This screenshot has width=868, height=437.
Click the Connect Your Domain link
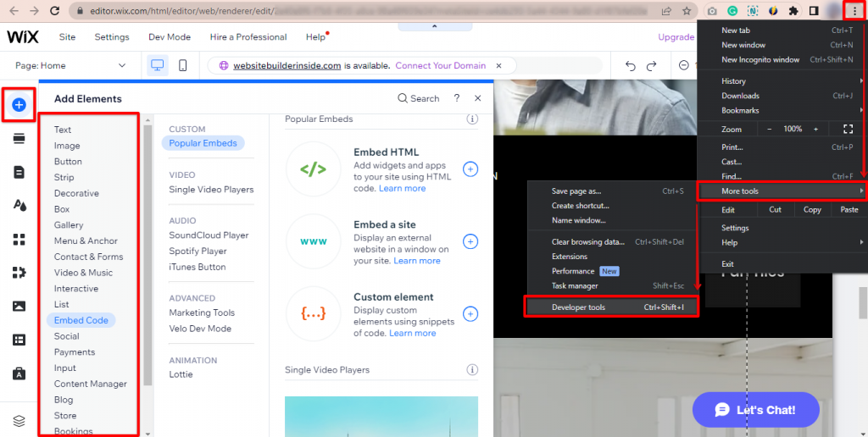[442, 65]
